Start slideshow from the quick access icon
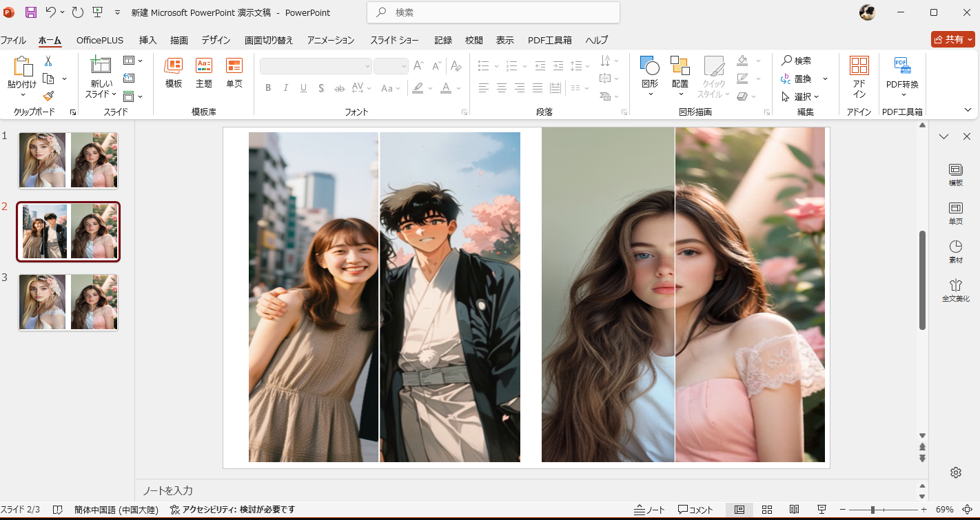This screenshot has height=520, width=980. (x=97, y=12)
